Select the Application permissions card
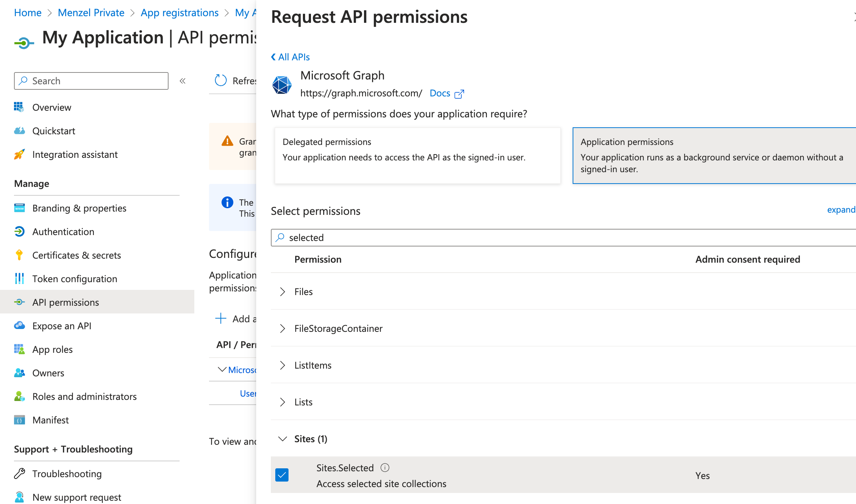 [714, 155]
